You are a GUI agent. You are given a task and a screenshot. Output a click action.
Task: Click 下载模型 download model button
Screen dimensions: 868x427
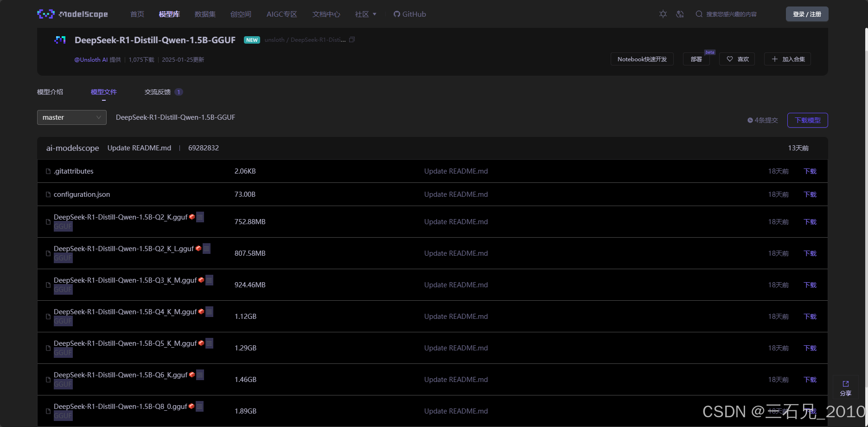pos(808,120)
